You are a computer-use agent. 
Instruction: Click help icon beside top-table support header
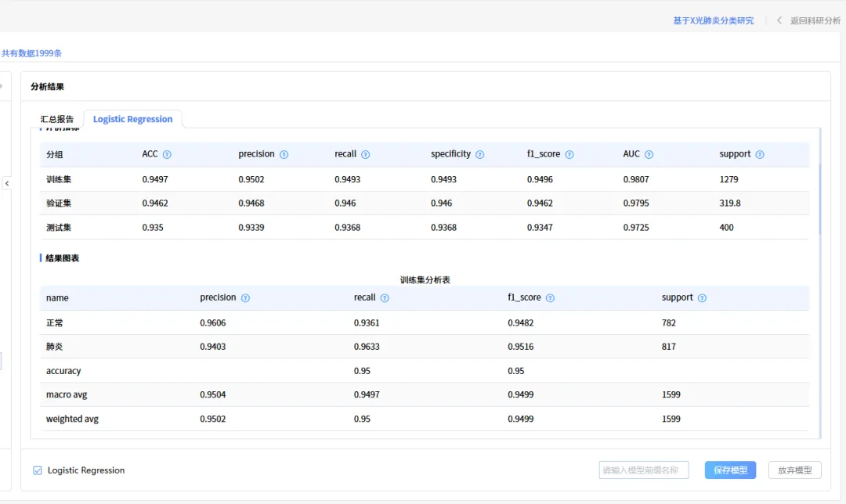pyautogui.click(x=760, y=155)
